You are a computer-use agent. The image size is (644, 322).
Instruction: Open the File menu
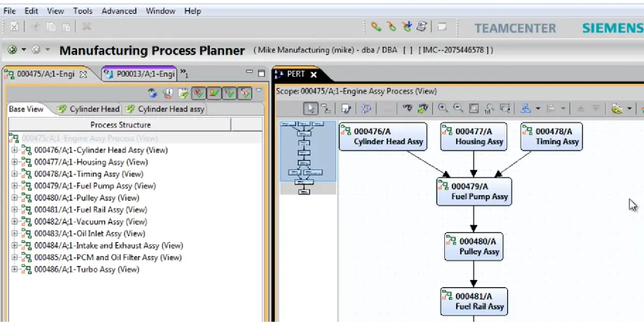click(x=9, y=11)
